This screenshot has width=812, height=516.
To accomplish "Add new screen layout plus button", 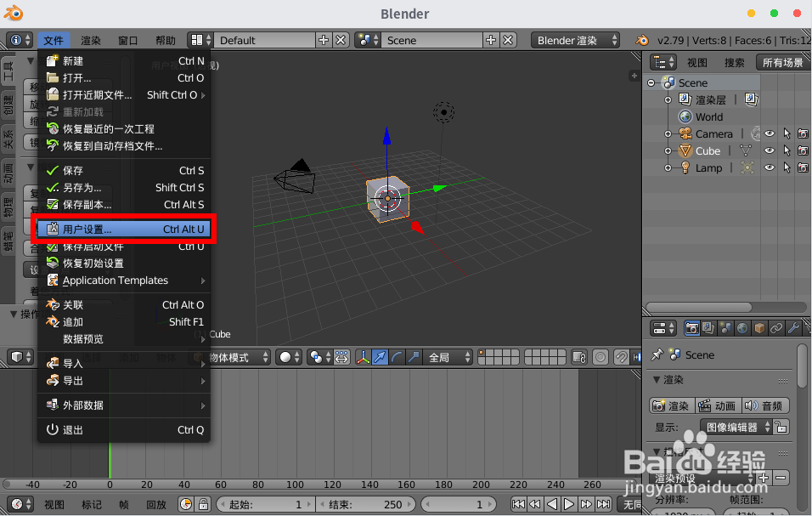I will click(x=324, y=41).
